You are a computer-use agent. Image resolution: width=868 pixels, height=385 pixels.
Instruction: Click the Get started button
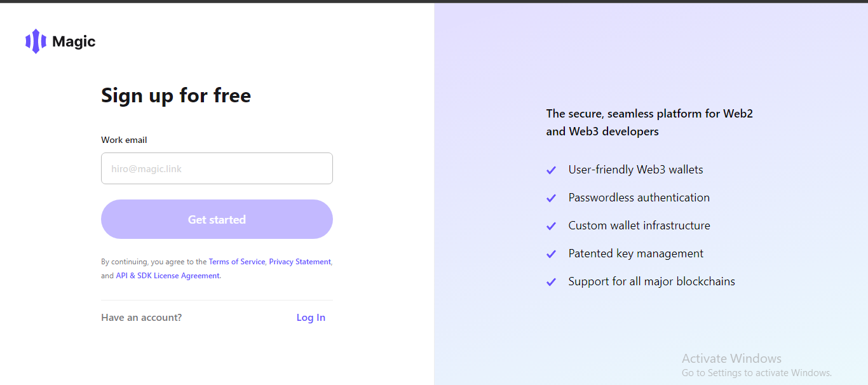217,219
